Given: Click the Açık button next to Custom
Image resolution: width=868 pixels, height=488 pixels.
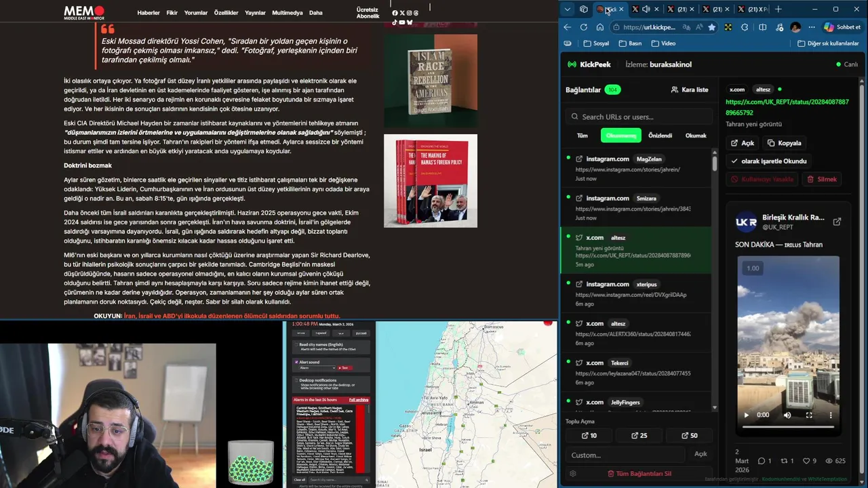Looking at the screenshot, I should (x=701, y=454).
